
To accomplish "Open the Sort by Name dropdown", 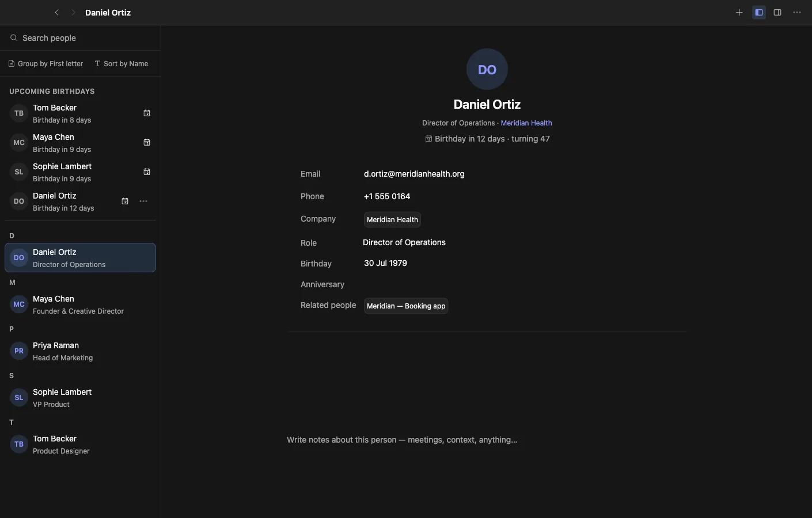I will [122, 64].
